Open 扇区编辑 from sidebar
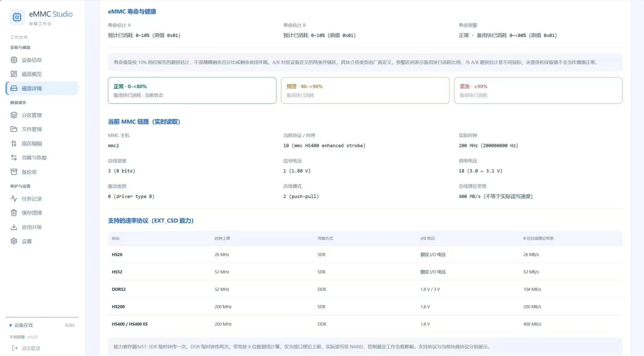This screenshot has width=644, height=356. coord(42,144)
